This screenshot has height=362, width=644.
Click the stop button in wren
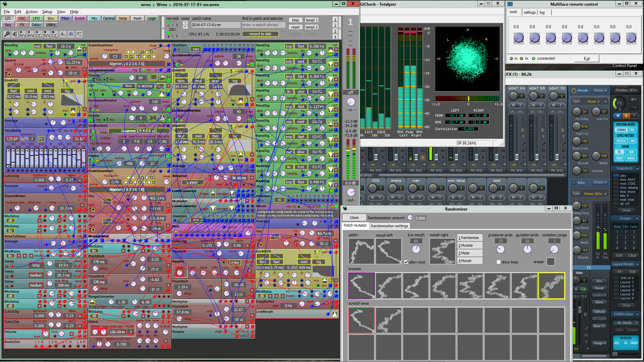(295, 20)
